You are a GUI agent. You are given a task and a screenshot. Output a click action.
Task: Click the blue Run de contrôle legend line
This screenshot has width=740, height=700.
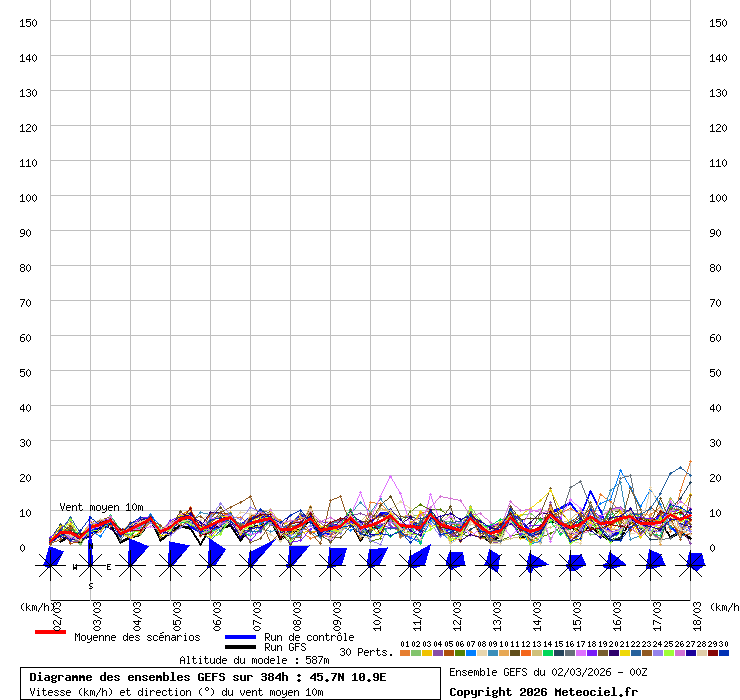click(x=240, y=637)
